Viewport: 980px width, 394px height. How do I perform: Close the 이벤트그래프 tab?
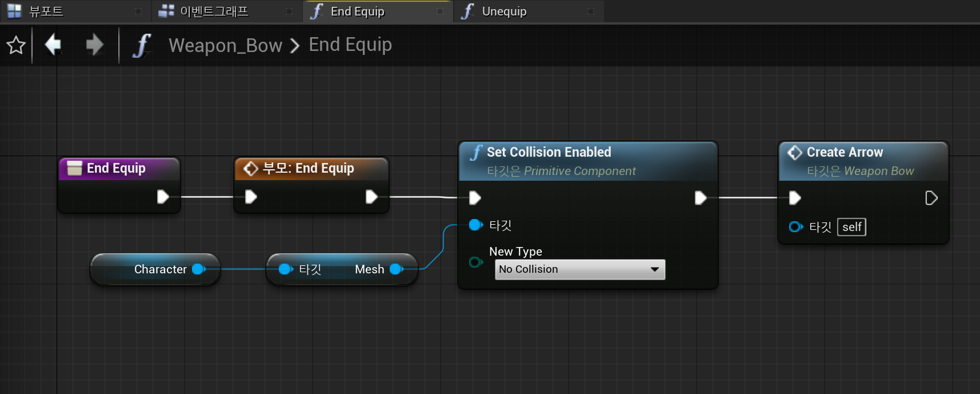point(289,11)
